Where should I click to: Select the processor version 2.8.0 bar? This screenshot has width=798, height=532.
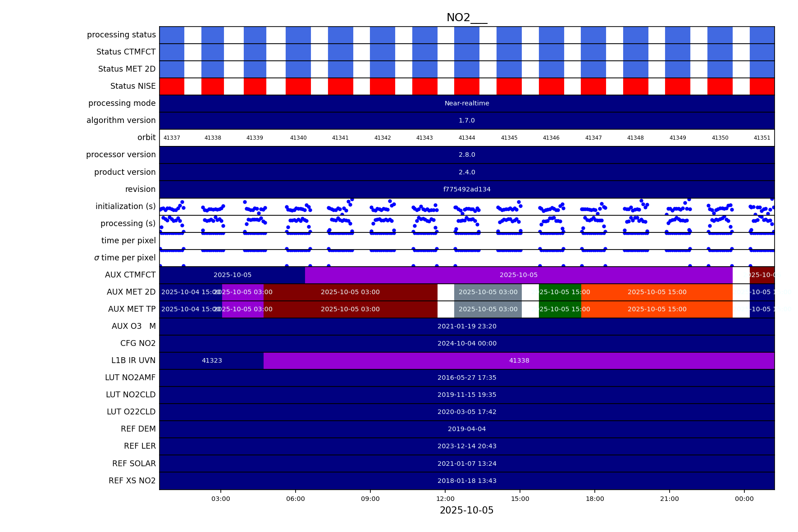pos(466,155)
